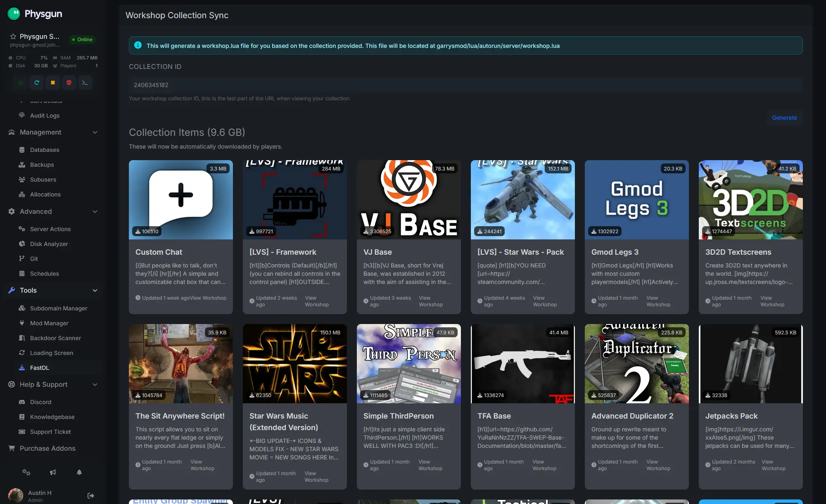Image resolution: width=826 pixels, height=504 pixels.
Task: Focus the Collection ID input field
Action: point(466,85)
